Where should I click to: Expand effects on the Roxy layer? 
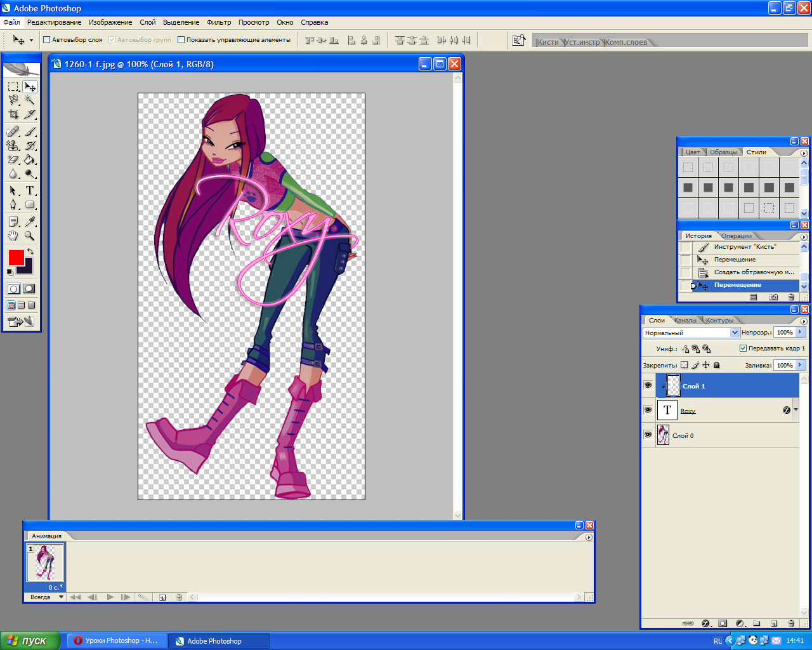pos(796,410)
